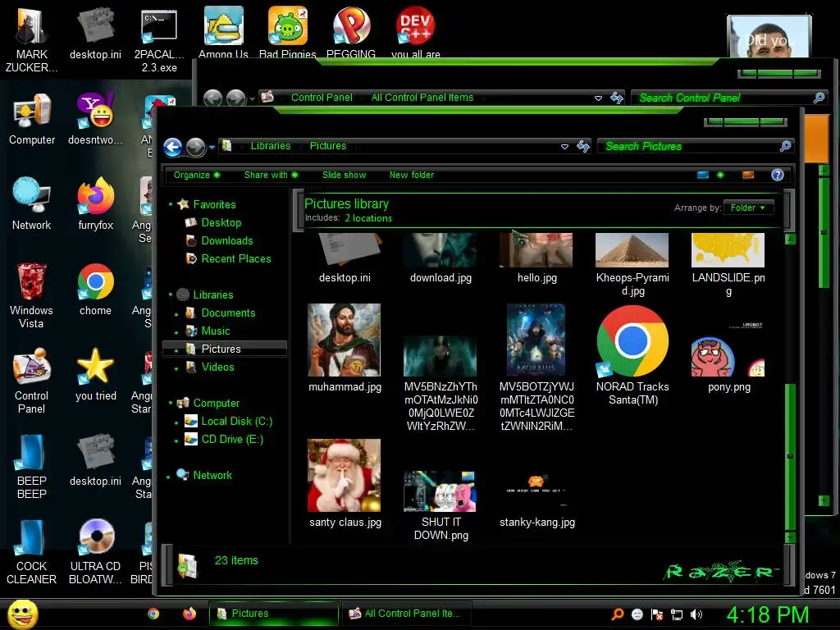840x630 pixels.
Task: Open the Arrange by Folder dropdown
Action: pos(748,208)
